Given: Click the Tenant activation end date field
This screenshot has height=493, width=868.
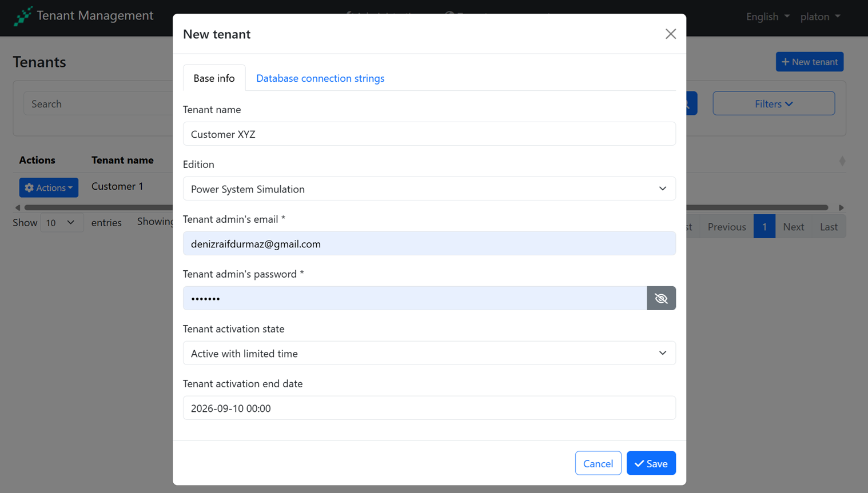Looking at the screenshot, I should coord(429,408).
